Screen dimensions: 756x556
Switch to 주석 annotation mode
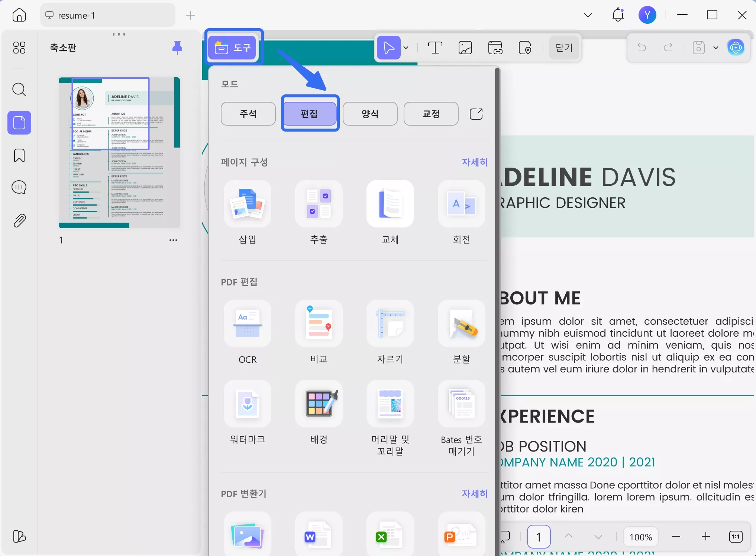click(248, 114)
